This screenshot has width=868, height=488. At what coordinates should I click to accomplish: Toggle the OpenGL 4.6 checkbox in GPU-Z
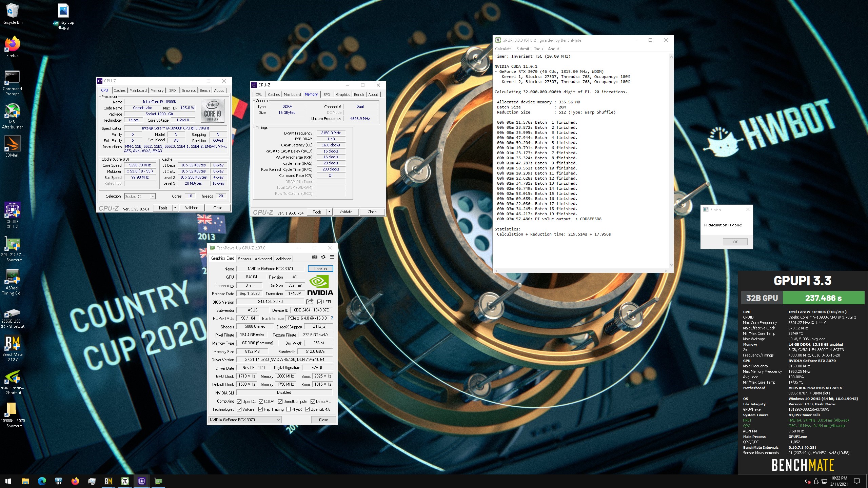point(307,409)
